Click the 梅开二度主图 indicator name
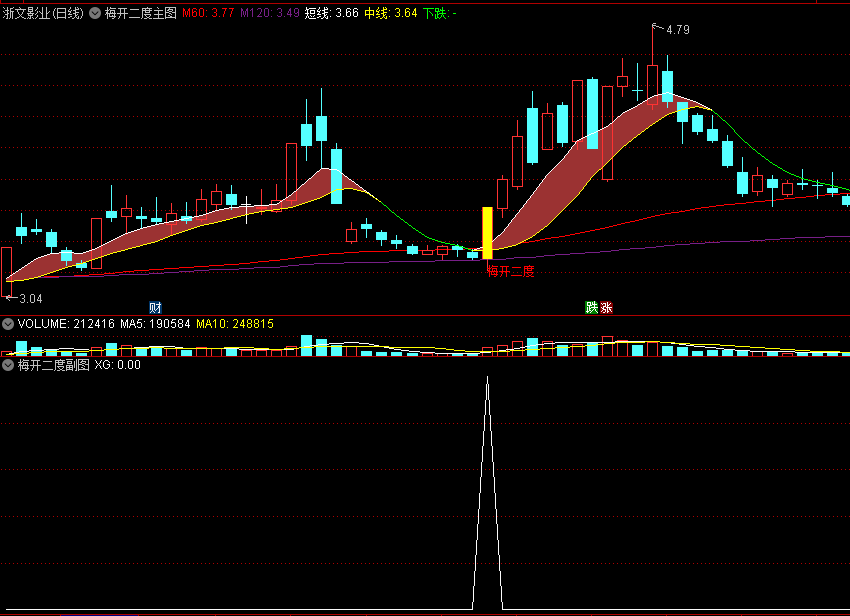Viewport: 850px width, 616px height. tap(141, 14)
